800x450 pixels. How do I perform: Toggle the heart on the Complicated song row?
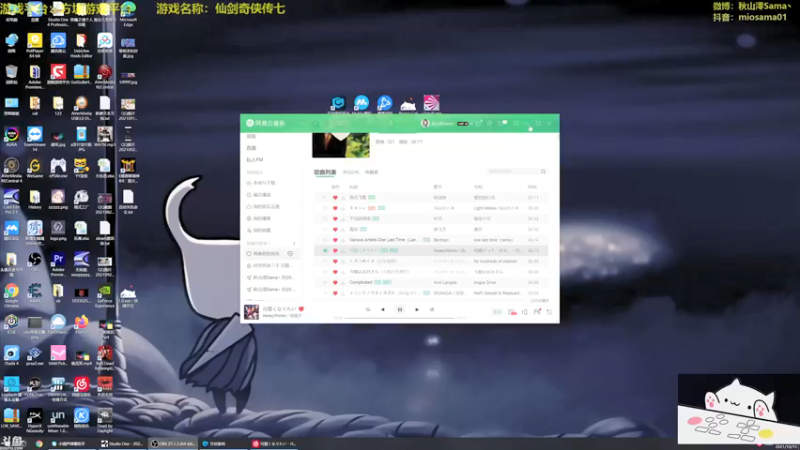tap(335, 282)
